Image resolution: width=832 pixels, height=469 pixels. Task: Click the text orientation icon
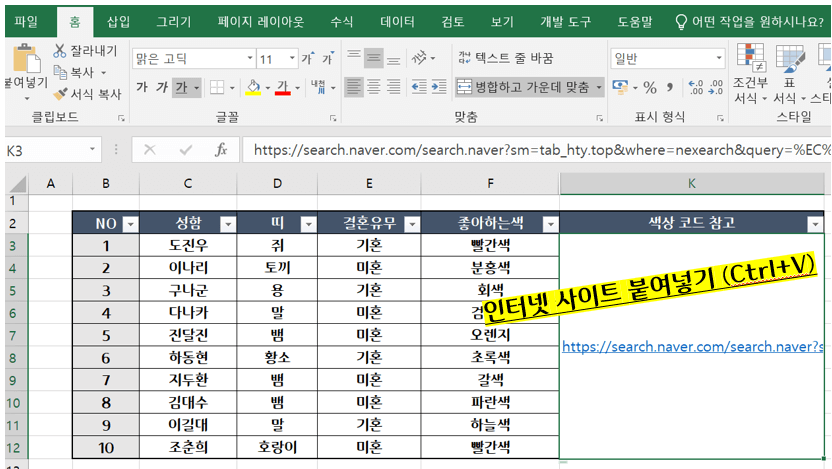(419, 58)
